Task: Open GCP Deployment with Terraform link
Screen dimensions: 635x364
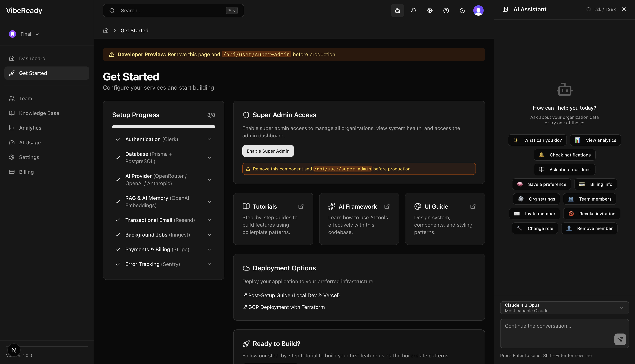Action: [x=284, y=307]
